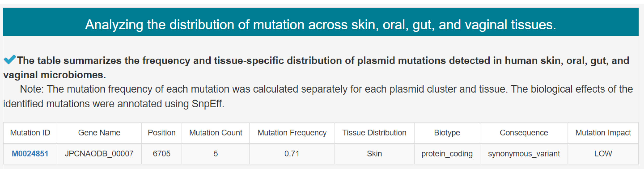Click the protein_coding biotype cell
Screen dimensions: 644x169
coord(447,154)
